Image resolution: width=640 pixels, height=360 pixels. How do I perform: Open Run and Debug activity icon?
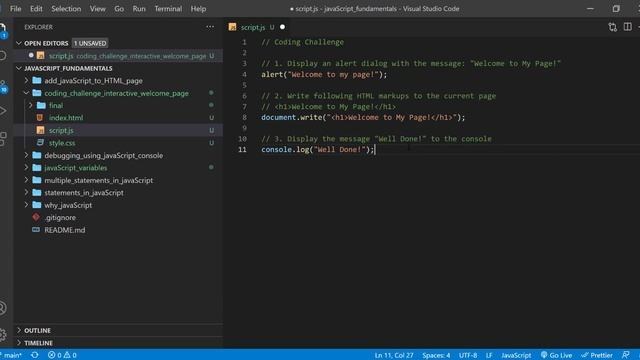coord(2,111)
